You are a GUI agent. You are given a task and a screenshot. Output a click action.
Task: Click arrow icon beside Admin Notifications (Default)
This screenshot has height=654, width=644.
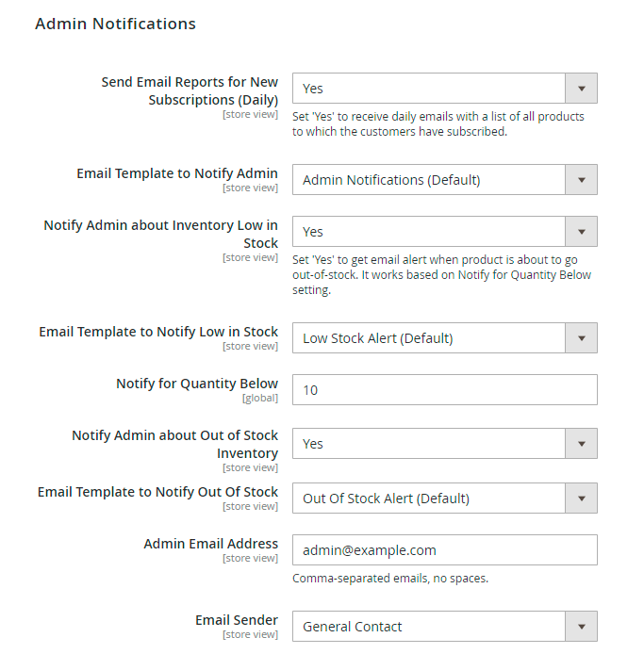(x=581, y=180)
